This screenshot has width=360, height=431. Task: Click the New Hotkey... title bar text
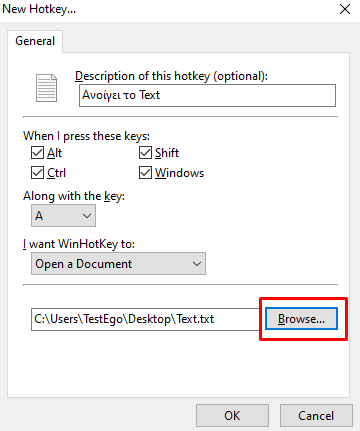coord(39,9)
